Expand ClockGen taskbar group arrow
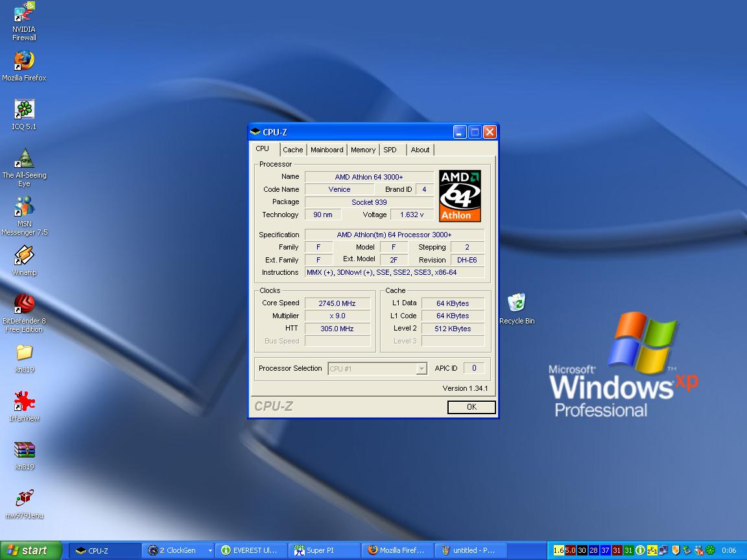This screenshot has height=560, width=747. [210, 550]
